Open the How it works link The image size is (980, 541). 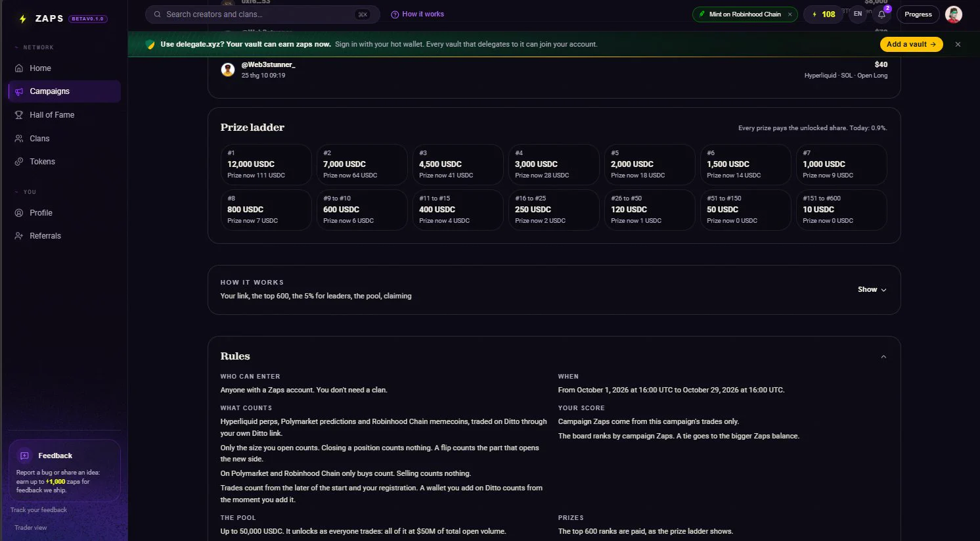[x=418, y=14]
